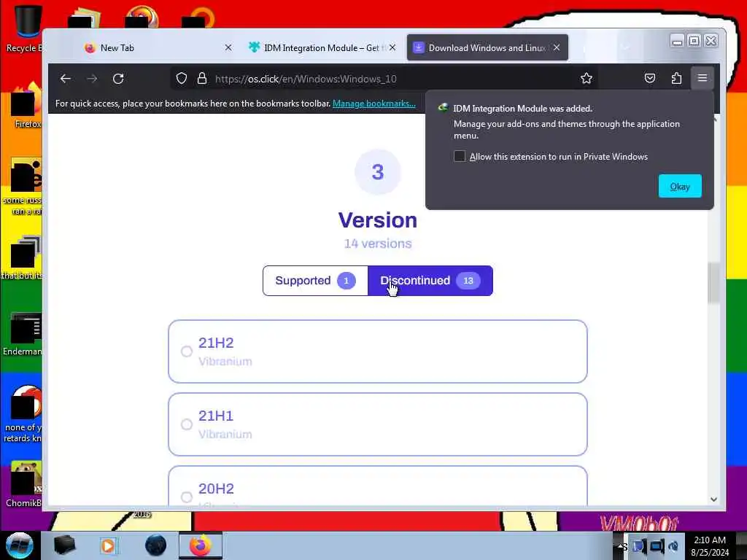Open the Firefox taskbar button

[x=201, y=545]
